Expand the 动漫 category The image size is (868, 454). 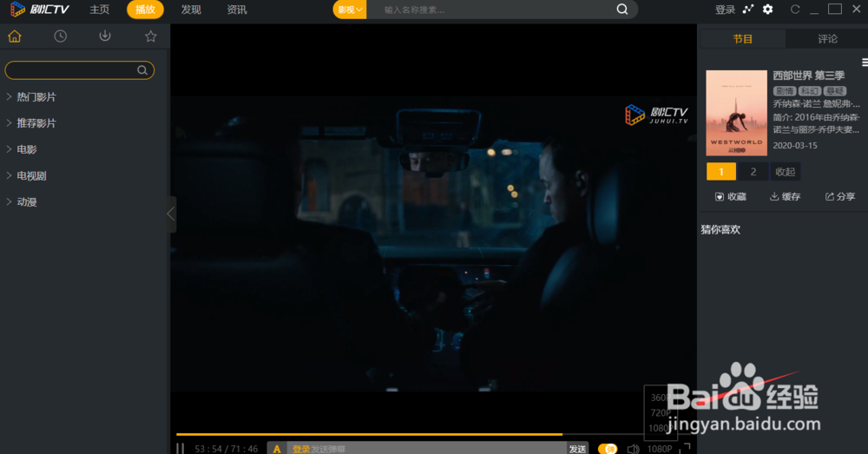(23, 202)
